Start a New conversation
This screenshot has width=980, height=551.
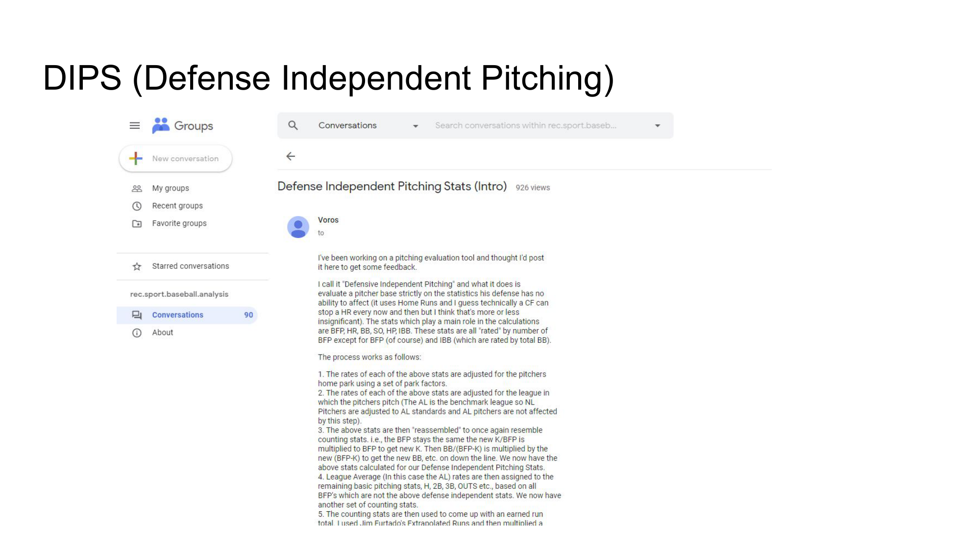tap(175, 159)
